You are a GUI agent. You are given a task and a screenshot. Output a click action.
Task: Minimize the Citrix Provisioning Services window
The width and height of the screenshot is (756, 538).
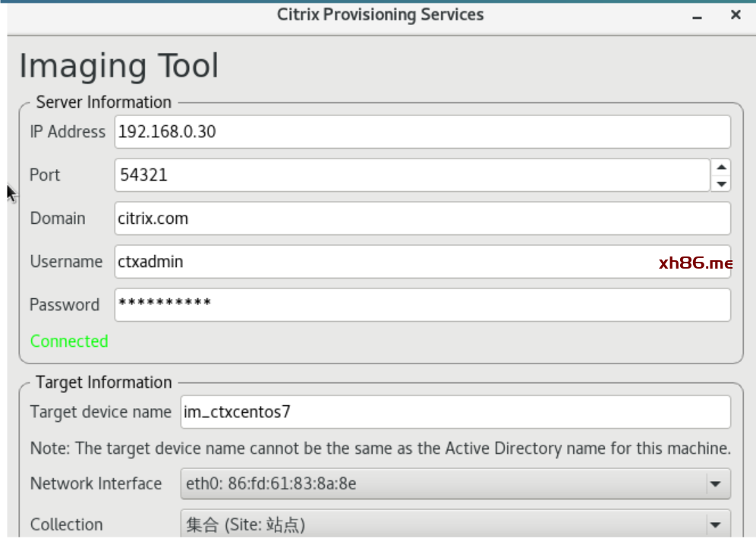tap(698, 15)
